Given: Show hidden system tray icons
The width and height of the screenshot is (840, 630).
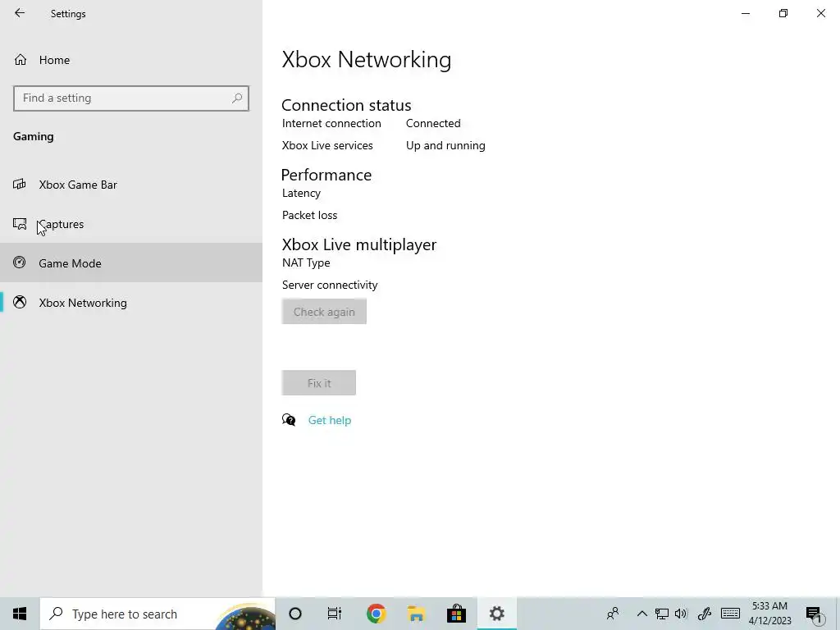Looking at the screenshot, I should point(641,614).
